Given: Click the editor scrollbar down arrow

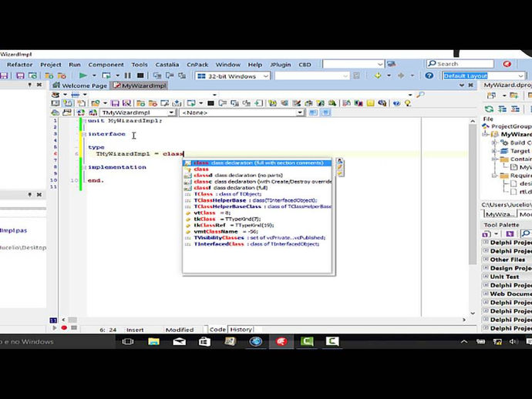Looking at the screenshot, I should [473, 313].
